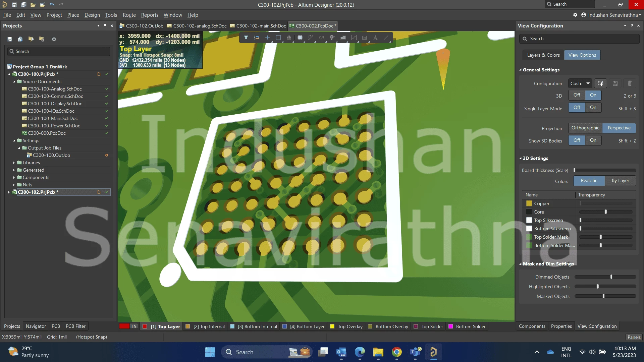Open the Route menu
The image size is (644, 362).
point(129,15)
